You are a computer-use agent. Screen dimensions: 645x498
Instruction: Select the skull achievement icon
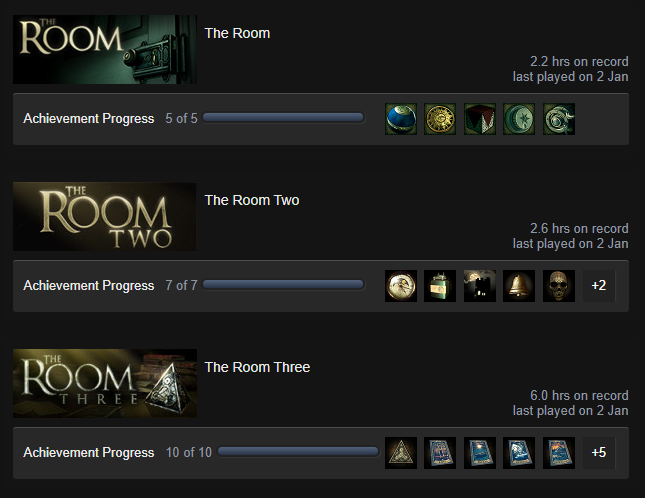(x=559, y=286)
